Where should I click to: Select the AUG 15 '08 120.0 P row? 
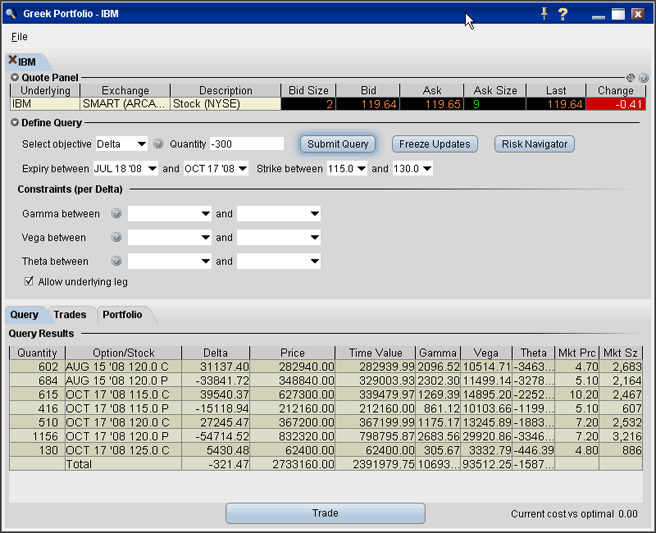tap(326, 381)
